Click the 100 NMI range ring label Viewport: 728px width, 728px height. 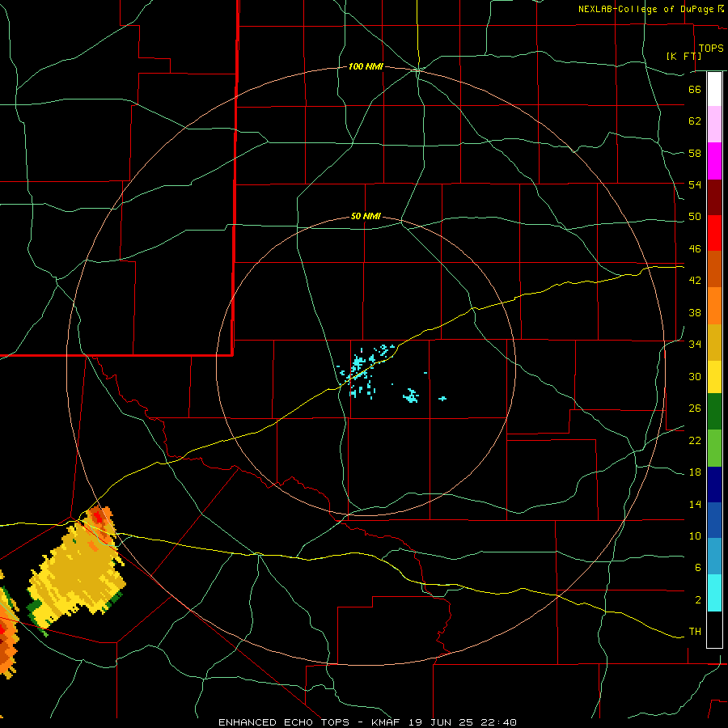[x=366, y=67]
